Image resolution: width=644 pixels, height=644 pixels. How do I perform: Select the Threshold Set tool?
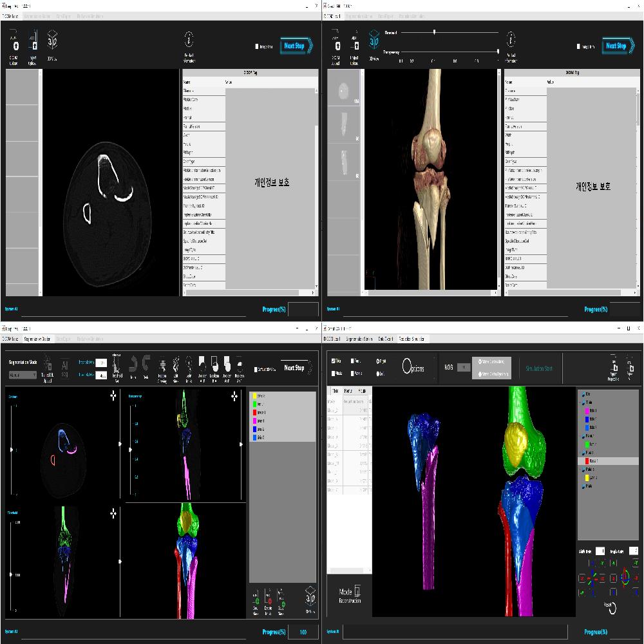click(117, 365)
